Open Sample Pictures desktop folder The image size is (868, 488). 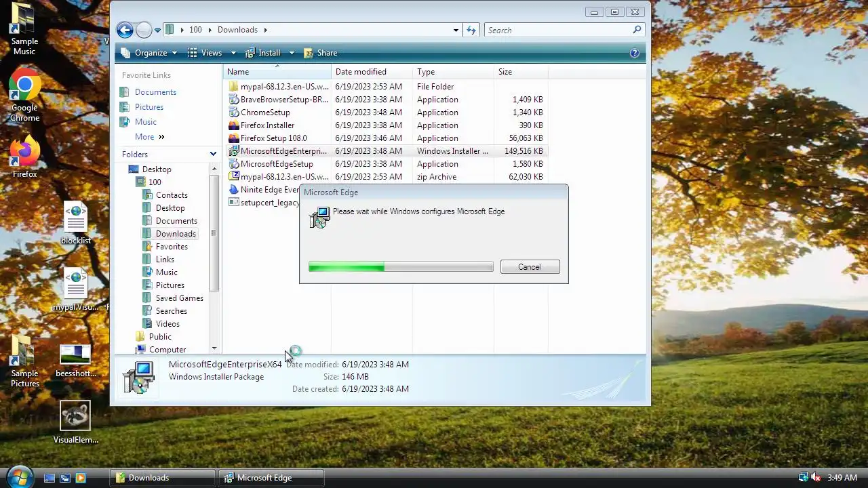point(24,361)
